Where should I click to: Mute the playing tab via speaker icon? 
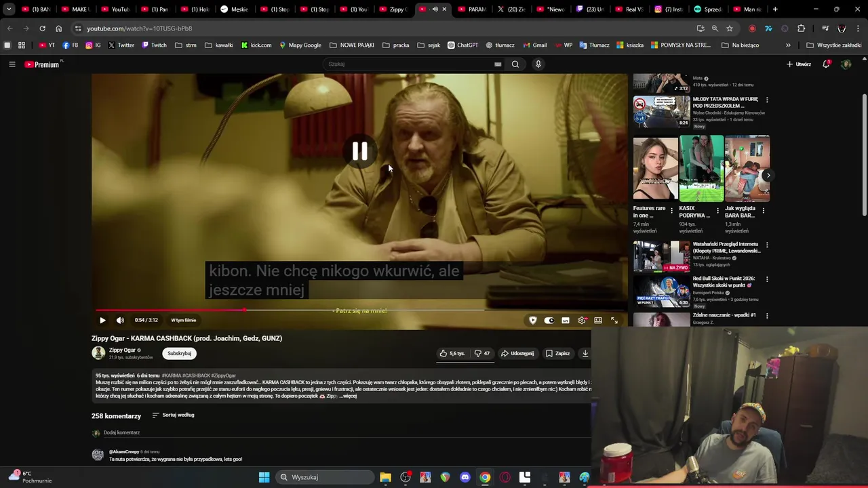tap(435, 9)
